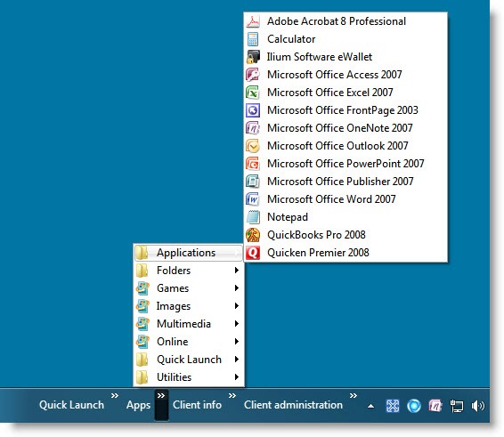Click the Applications folder icon
The image size is (504, 437).
142,253
